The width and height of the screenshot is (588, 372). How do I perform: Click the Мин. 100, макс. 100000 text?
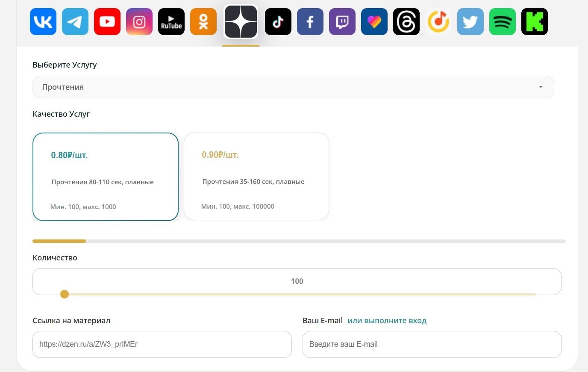click(x=238, y=207)
